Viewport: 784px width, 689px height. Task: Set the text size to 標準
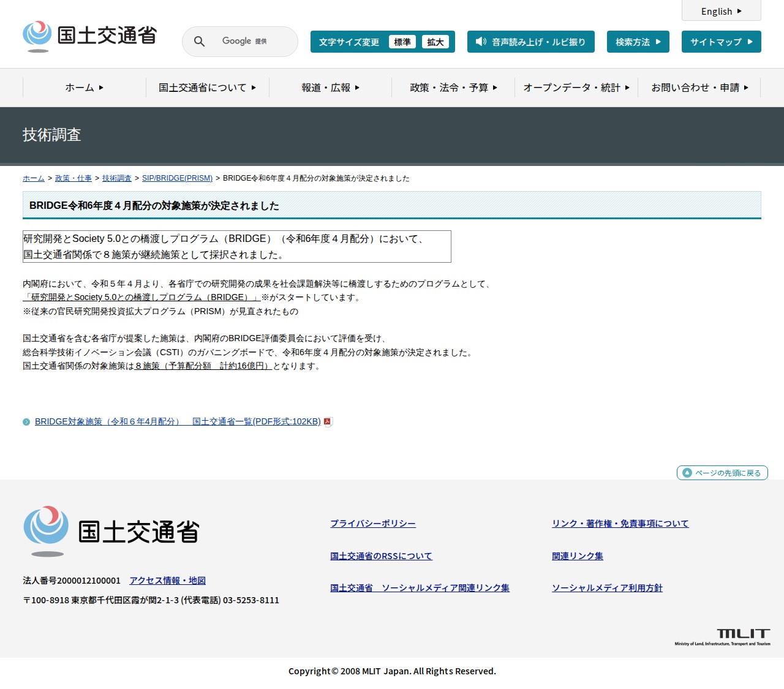(402, 42)
